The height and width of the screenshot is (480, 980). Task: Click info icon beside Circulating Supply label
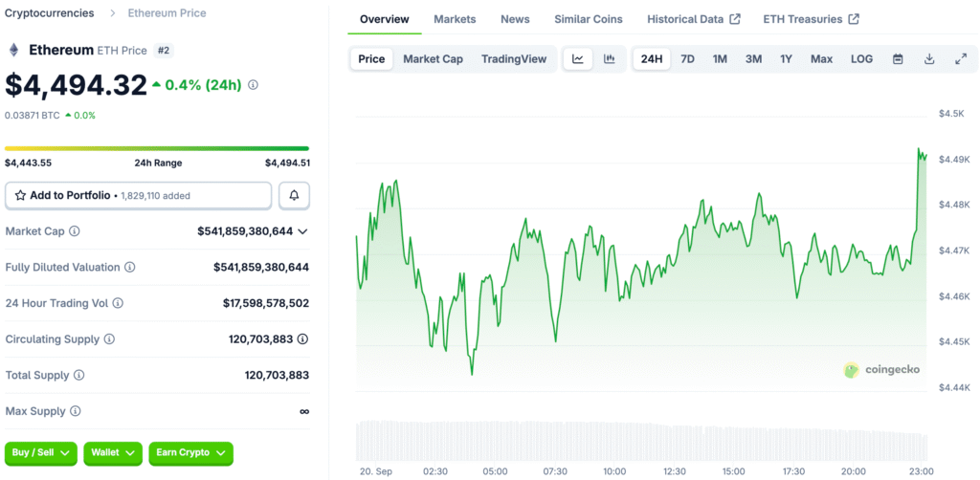click(x=109, y=338)
